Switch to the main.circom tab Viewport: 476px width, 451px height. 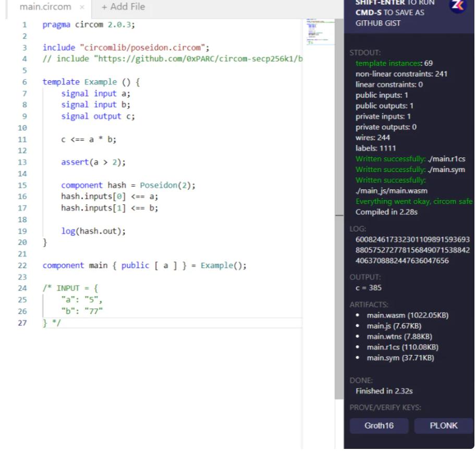pyautogui.click(x=45, y=7)
